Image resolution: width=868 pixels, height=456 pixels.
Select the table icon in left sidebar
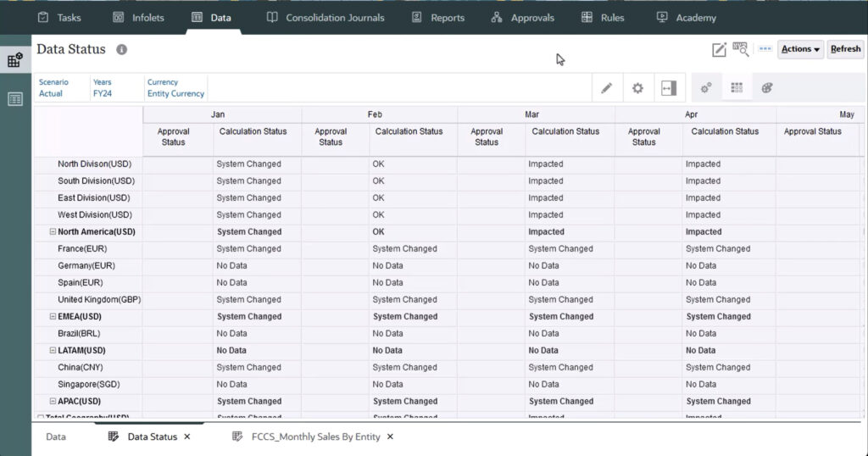click(15, 99)
